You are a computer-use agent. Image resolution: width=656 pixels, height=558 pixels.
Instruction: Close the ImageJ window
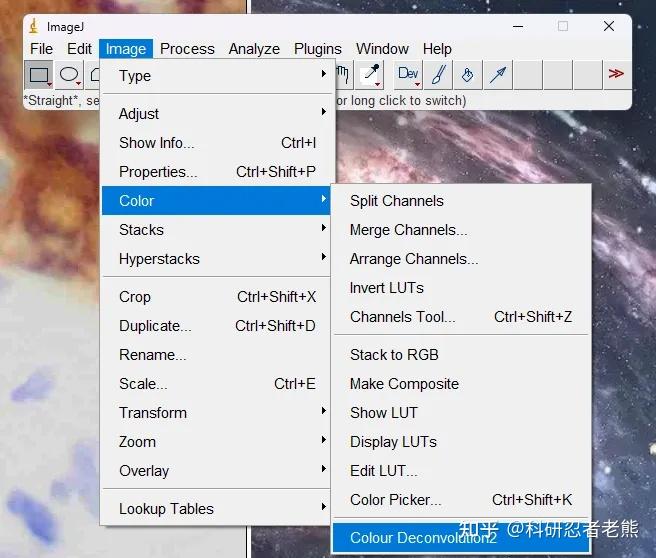pos(609,26)
